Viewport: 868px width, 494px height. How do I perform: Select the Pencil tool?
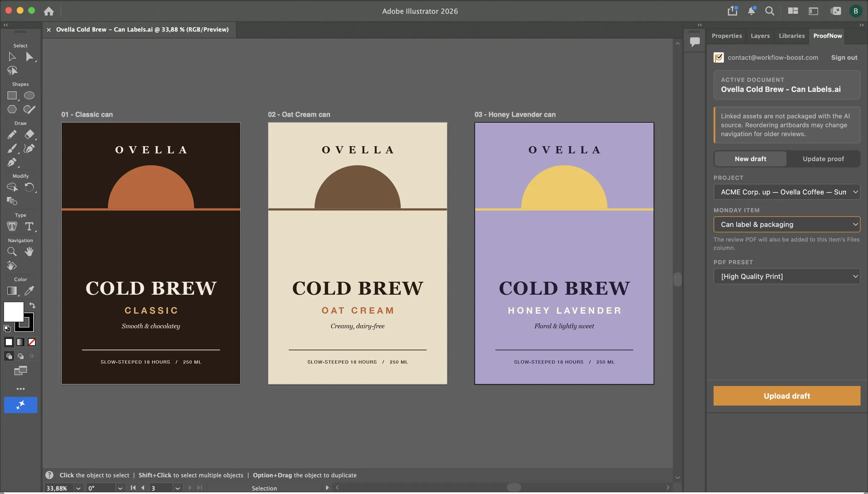coord(12,135)
